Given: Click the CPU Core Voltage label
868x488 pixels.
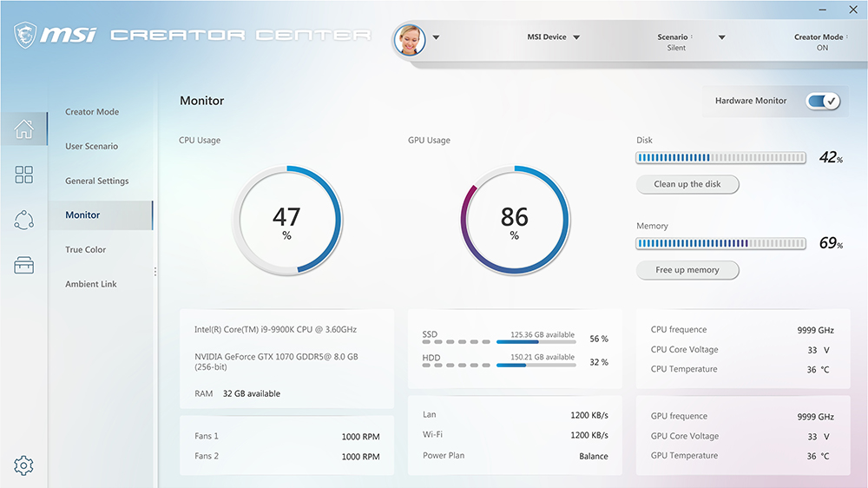Looking at the screenshot, I should click(x=685, y=350).
